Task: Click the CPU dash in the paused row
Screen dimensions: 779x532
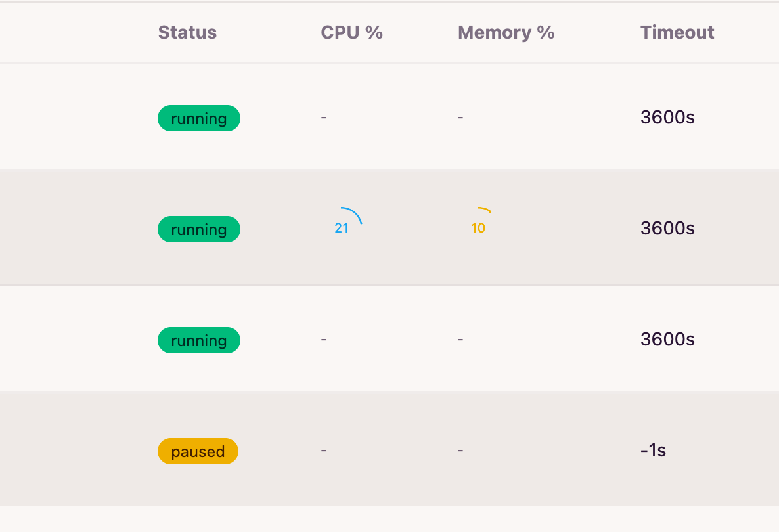Action: 323,450
